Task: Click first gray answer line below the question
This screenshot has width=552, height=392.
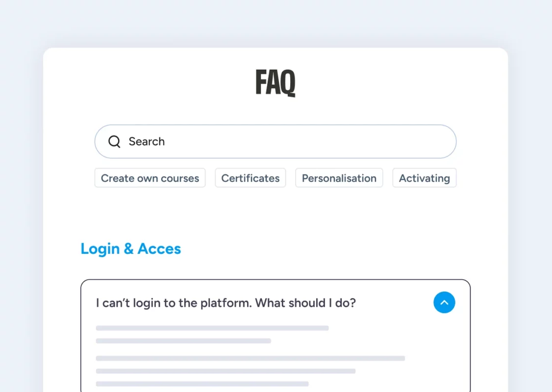Action: 212,328
